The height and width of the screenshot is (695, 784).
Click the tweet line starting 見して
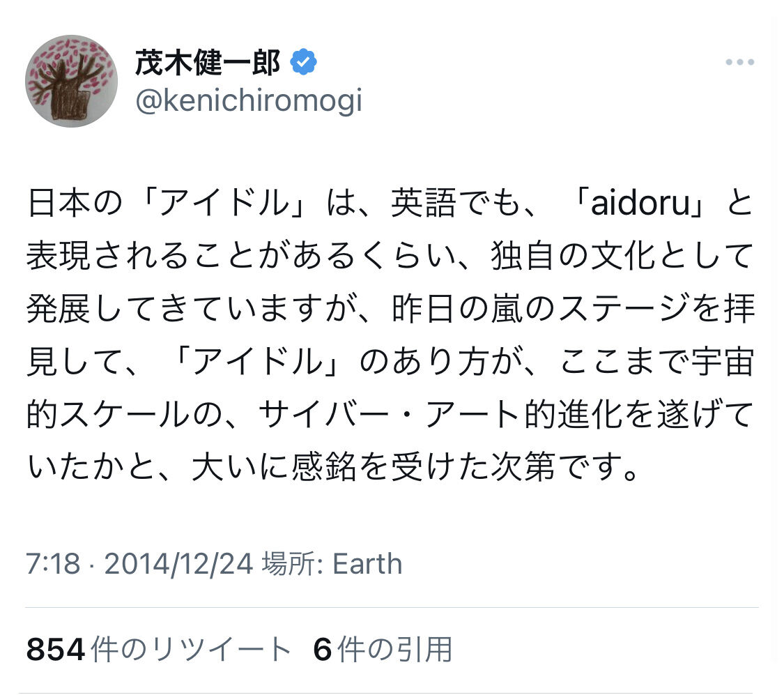click(390, 362)
